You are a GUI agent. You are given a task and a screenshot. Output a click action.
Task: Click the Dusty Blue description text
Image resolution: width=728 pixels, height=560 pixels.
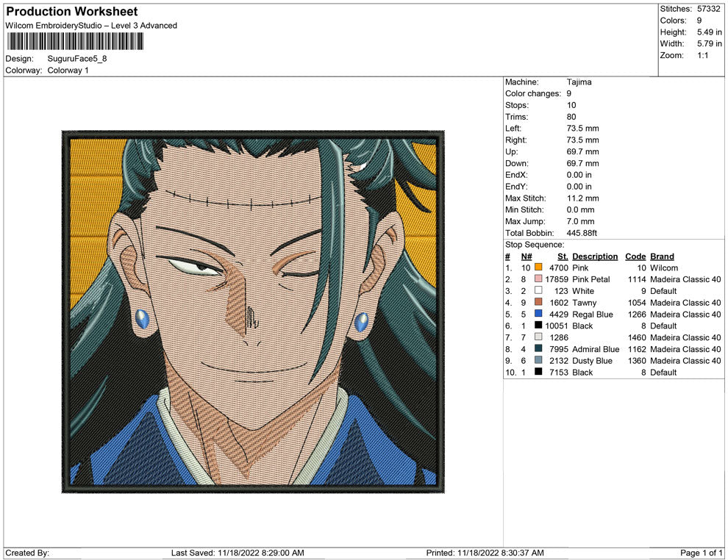[592, 361]
